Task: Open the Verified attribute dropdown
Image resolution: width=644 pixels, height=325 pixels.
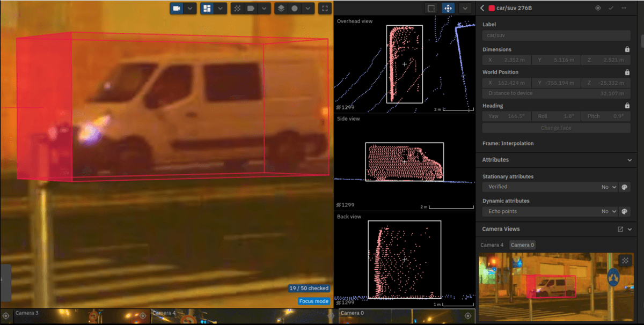Action: pos(609,187)
